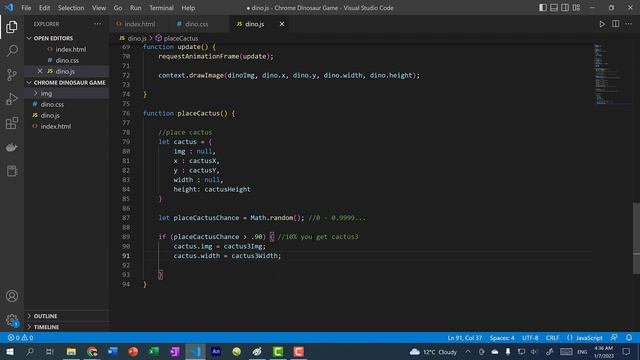Open the Accounts menu icon
The width and height of the screenshot is (640, 360).
click(x=12, y=296)
